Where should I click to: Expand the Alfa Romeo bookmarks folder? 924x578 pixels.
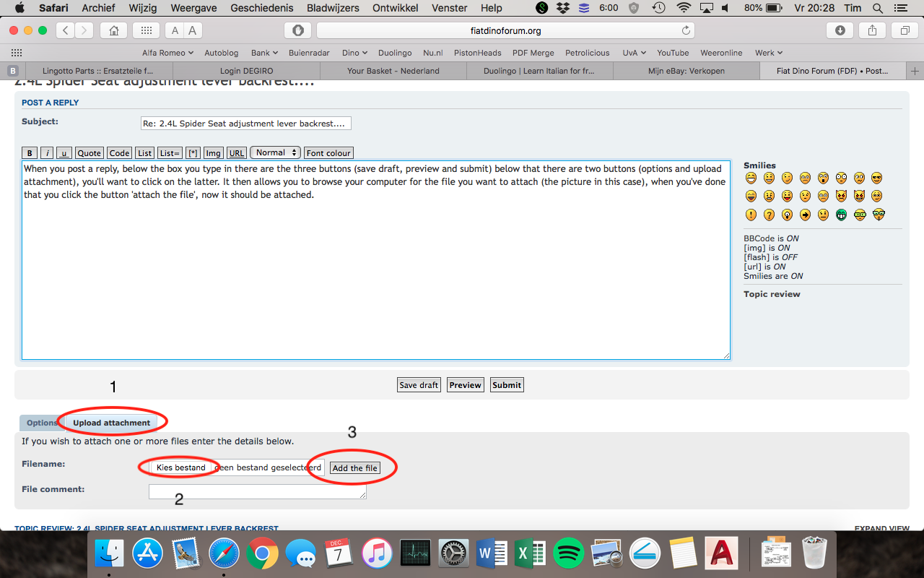click(x=167, y=53)
